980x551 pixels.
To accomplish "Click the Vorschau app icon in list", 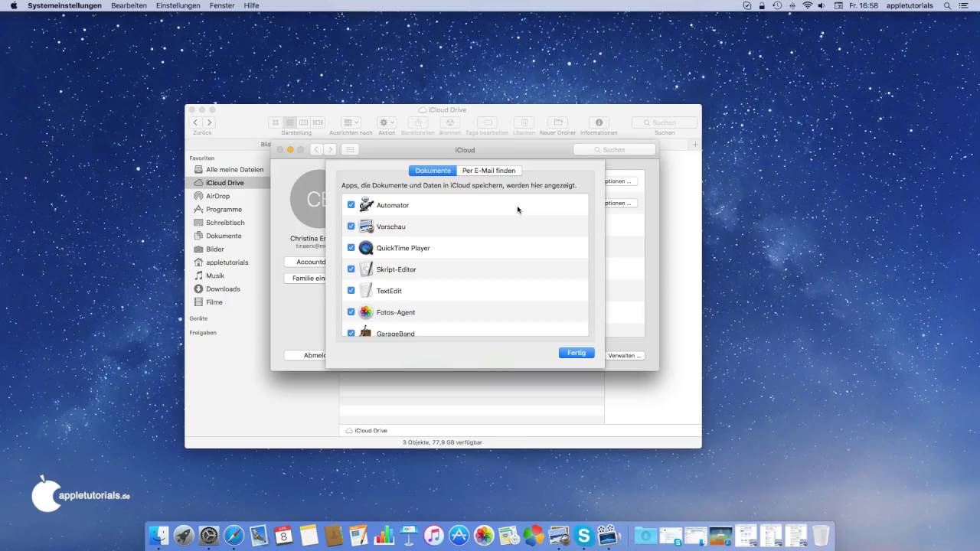I will pyautogui.click(x=366, y=227).
